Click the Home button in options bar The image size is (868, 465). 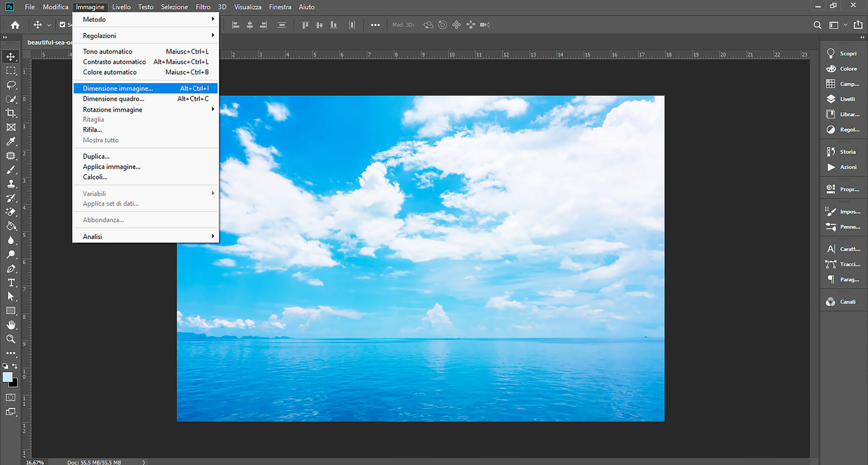15,25
